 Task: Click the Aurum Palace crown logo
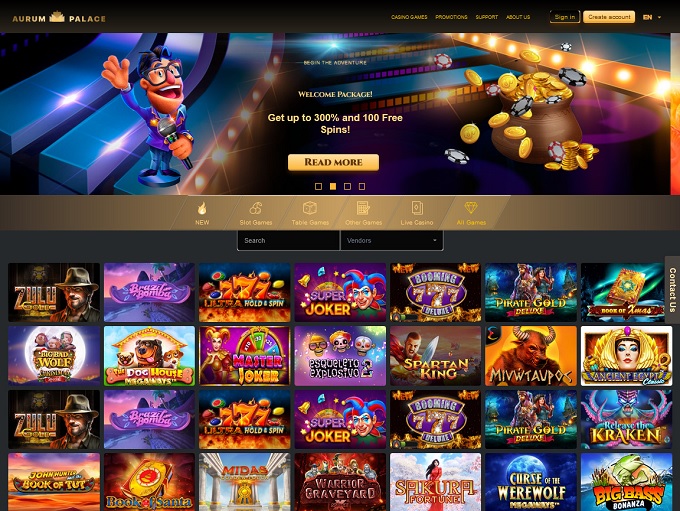click(59, 18)
